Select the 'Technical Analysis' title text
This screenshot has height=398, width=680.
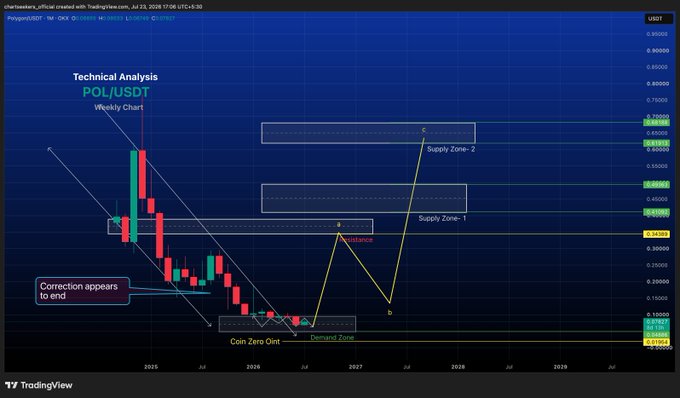click(115, 77)
